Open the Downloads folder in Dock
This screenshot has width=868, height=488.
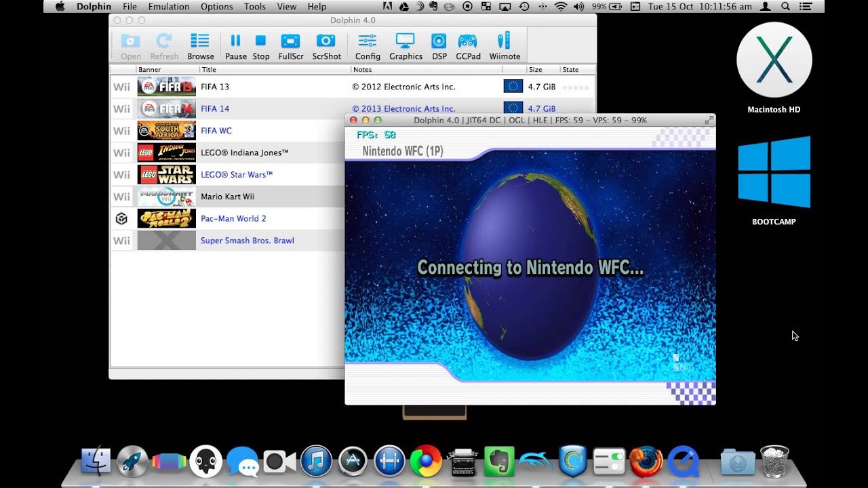736,462
